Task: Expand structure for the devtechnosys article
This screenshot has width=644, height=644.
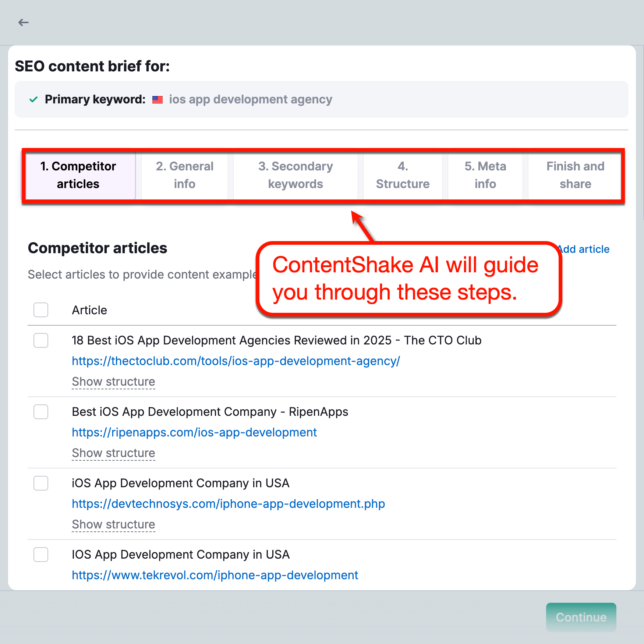Action: (x=113, y=524)
